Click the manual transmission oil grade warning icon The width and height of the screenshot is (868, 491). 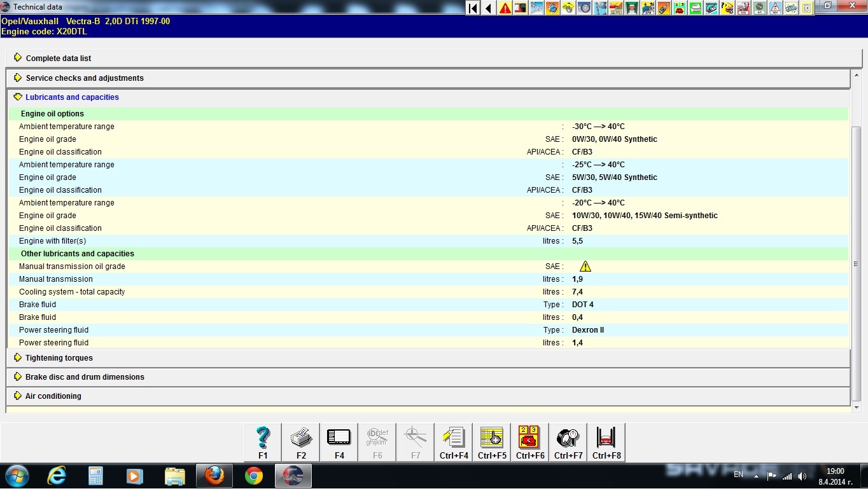pyautogui.click(x=585, y=266)
